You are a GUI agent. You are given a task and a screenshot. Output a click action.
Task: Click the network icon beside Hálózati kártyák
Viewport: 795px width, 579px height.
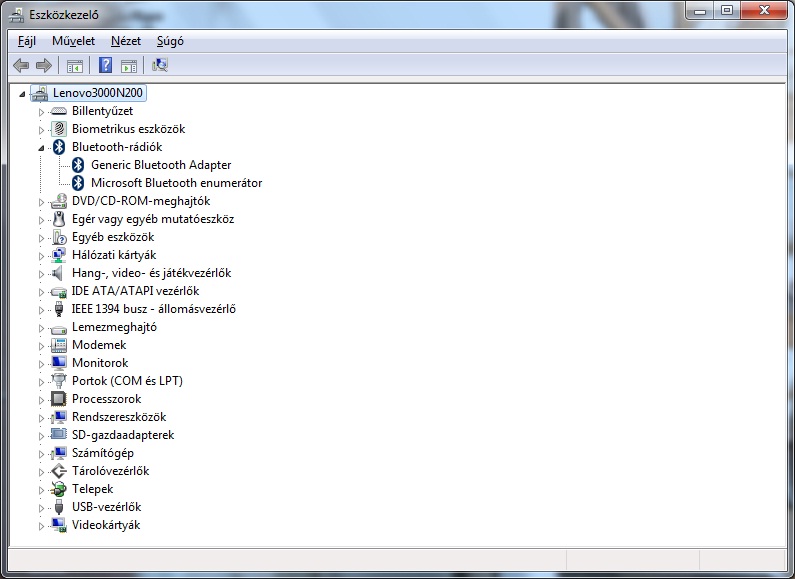click(x=59, y=255)
